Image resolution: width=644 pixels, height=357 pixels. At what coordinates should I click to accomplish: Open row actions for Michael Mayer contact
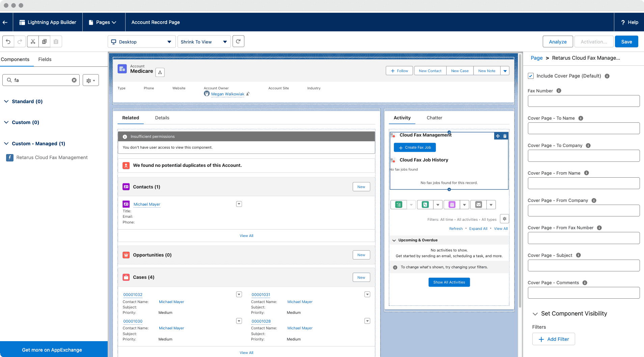(x=239, y=204)
